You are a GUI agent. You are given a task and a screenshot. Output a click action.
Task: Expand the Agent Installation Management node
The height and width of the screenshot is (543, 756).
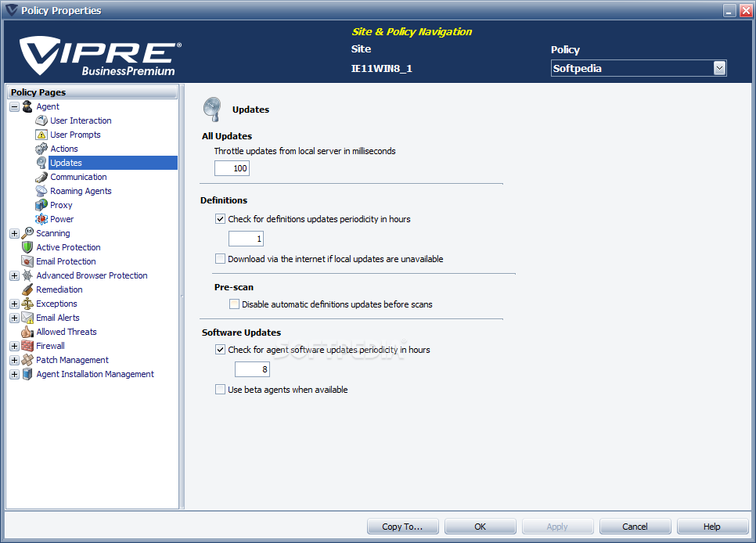[14, 374]
